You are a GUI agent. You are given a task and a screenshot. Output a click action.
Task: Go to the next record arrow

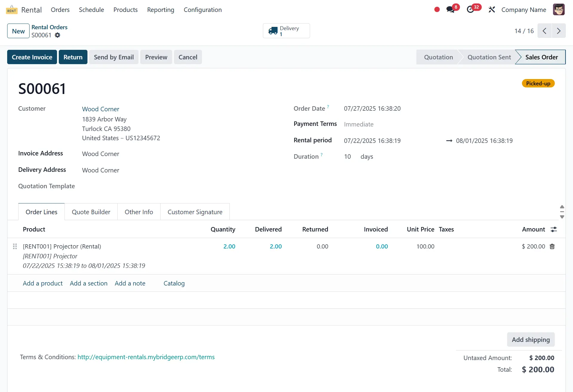(558, 31)
